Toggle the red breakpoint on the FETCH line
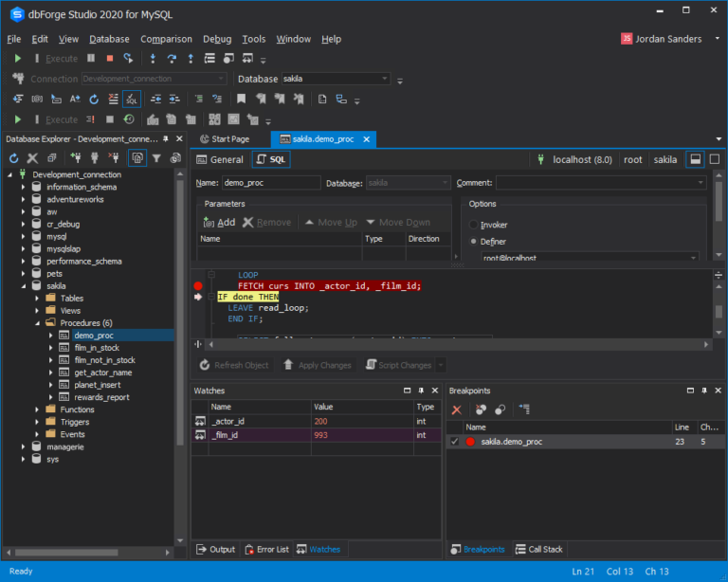The image size is (728, 582). point(198,286)
